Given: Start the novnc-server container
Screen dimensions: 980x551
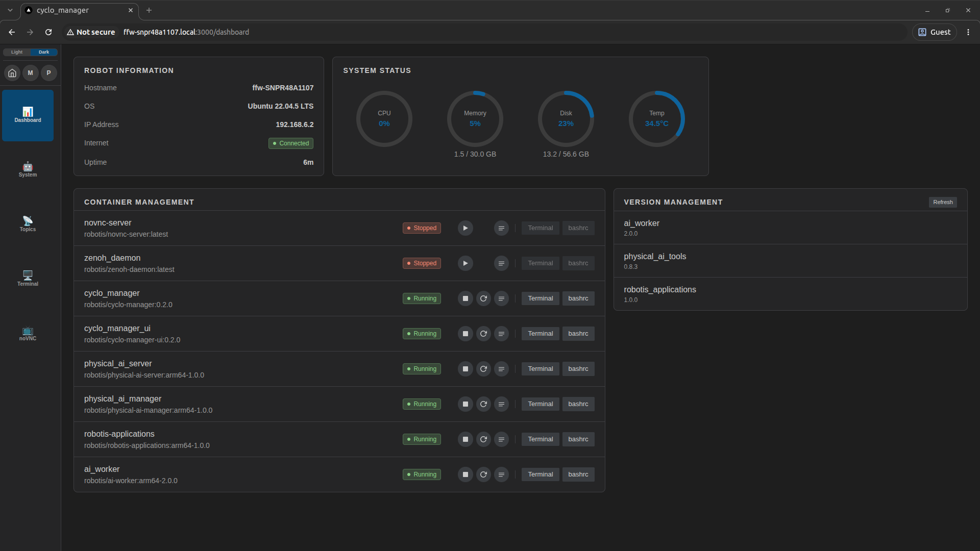Looking at the screenshot, I should pos(465,228).
